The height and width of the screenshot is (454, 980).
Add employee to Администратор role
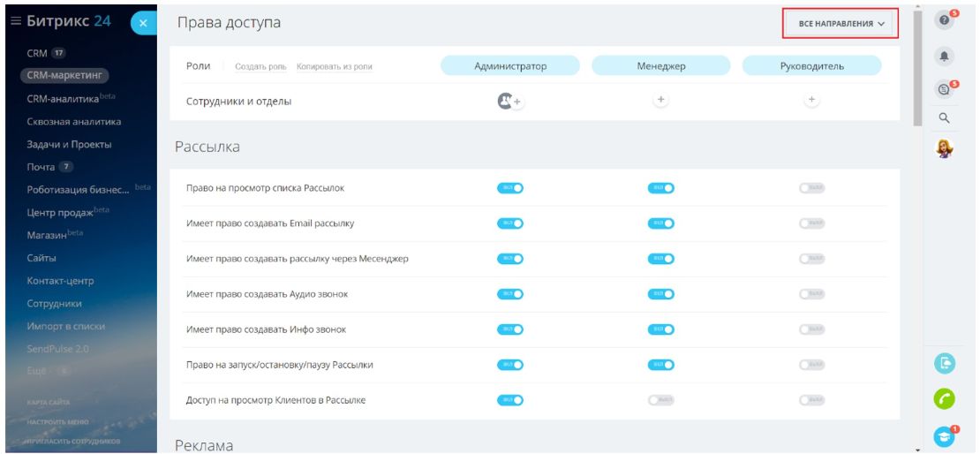(x=509, y=102)
